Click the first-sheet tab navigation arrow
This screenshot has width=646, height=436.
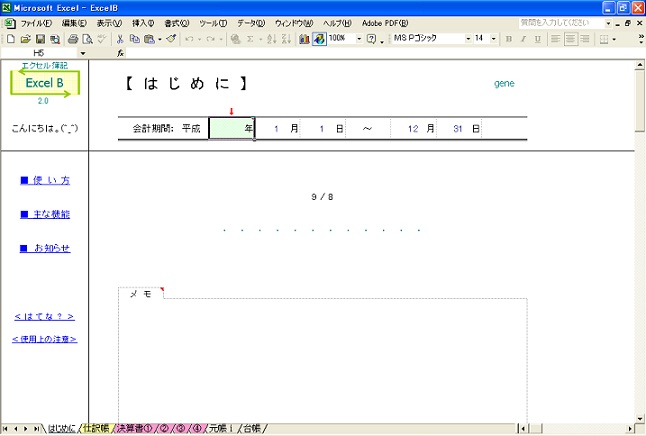tap(6, 429)
